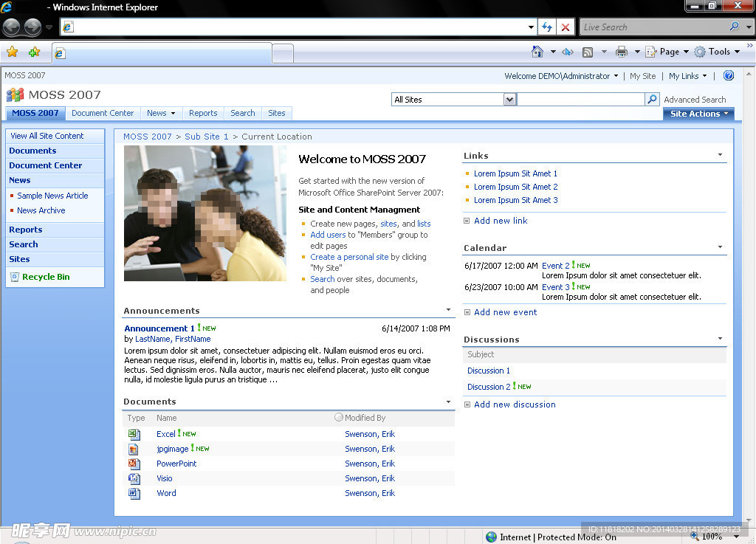
Task: Expand the Discussions web part menu arrow
Action: (720, 338)
